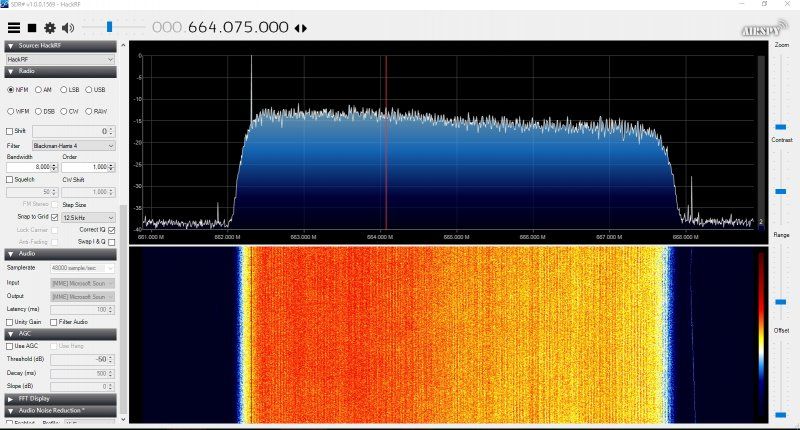Click the Bandwidth value field
Viewport: 800px width, 430px height.
29,167
